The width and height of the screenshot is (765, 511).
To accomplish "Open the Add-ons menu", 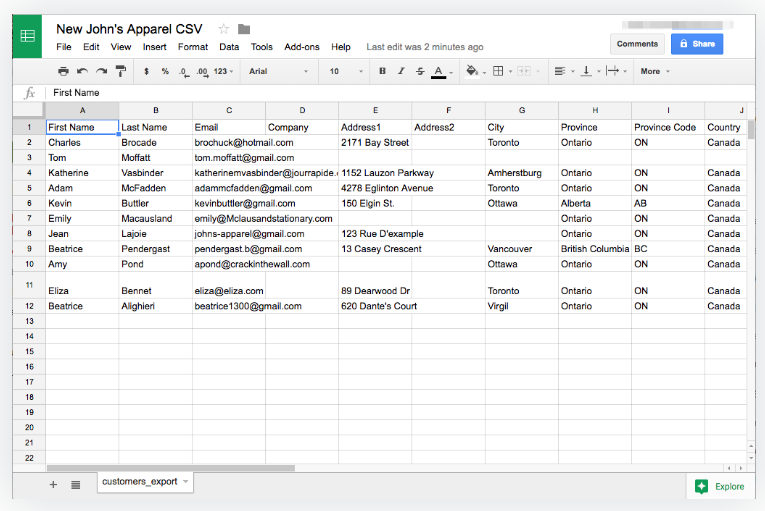I will tap(302, 47).
